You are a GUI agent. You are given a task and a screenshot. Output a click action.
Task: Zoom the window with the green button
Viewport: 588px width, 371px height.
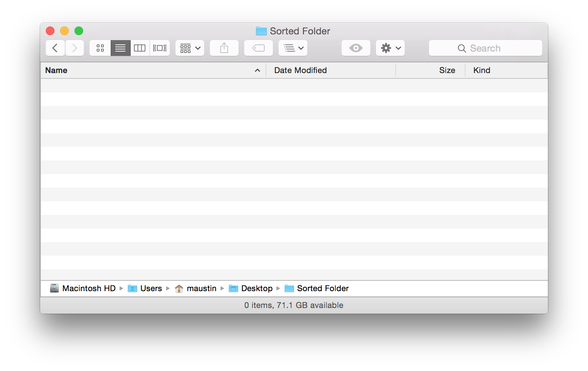(79, 31)
